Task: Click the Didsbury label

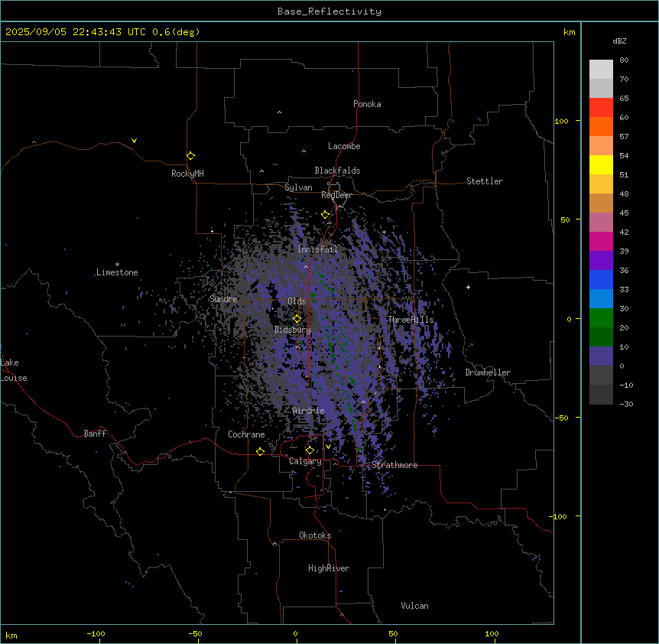Action: pyautogui.click(x=293, y=330)
